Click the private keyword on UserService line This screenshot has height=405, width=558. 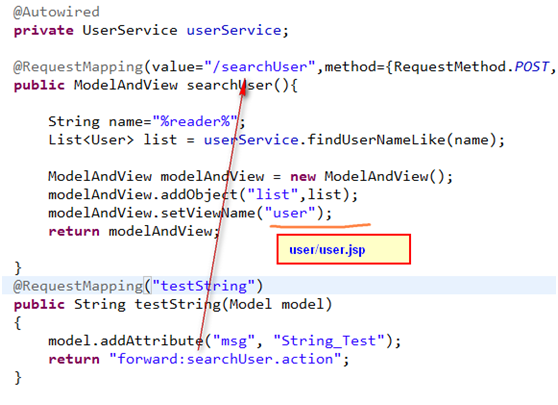(43, 30)
